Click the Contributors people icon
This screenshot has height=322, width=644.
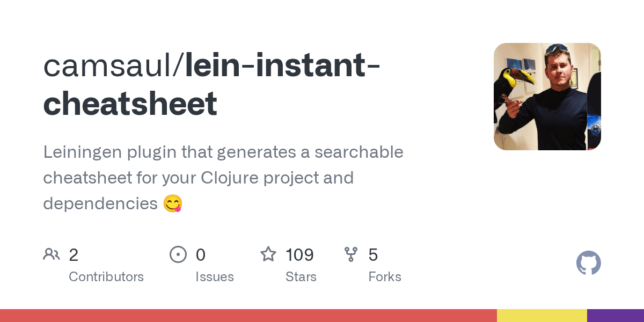click(x=52, y=254)
